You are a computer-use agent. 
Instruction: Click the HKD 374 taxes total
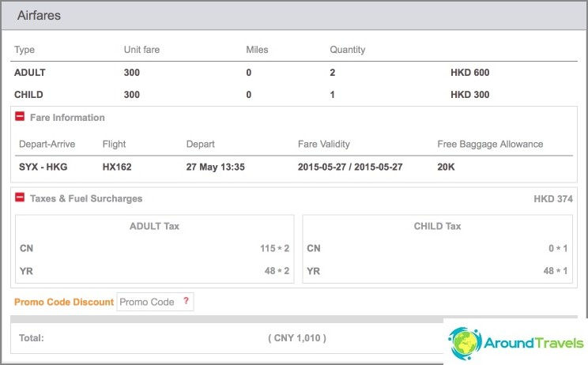553,199
